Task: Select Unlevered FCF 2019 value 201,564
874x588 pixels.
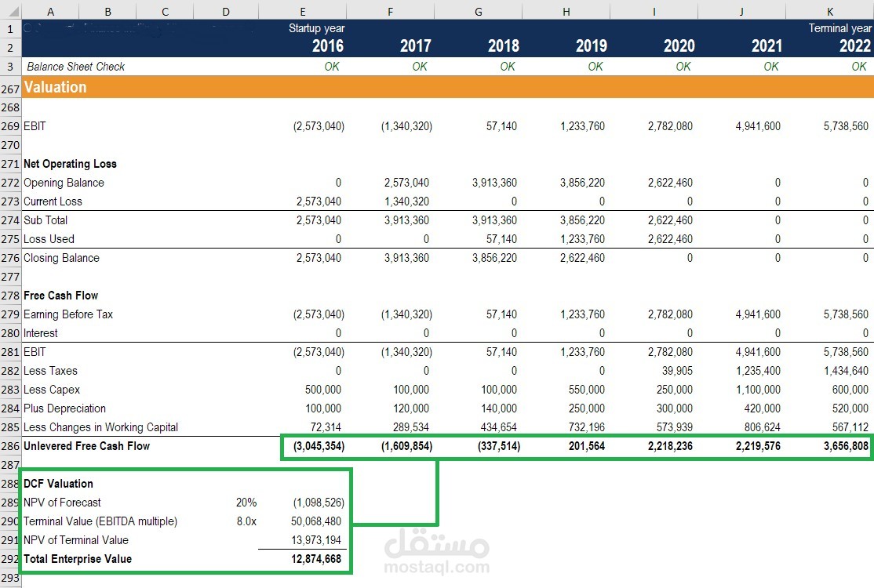Action: [586, 446]
